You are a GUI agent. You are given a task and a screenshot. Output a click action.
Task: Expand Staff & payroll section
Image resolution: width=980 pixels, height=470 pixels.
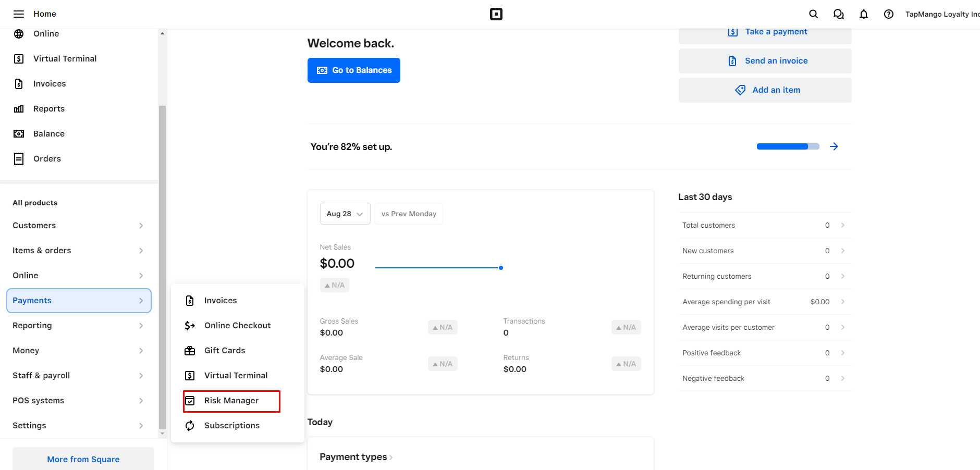coord(78,376)
